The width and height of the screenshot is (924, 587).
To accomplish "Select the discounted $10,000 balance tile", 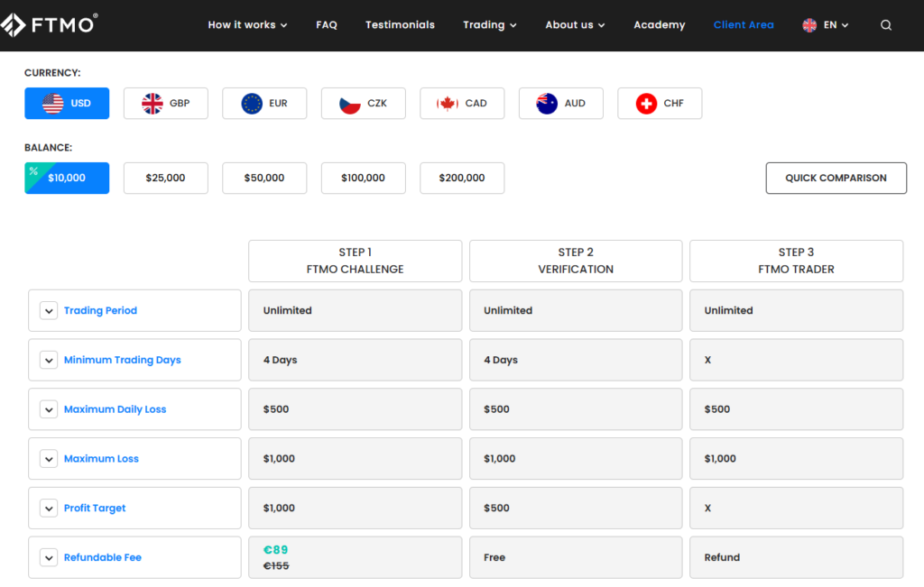I will click(x=67, y=179).
